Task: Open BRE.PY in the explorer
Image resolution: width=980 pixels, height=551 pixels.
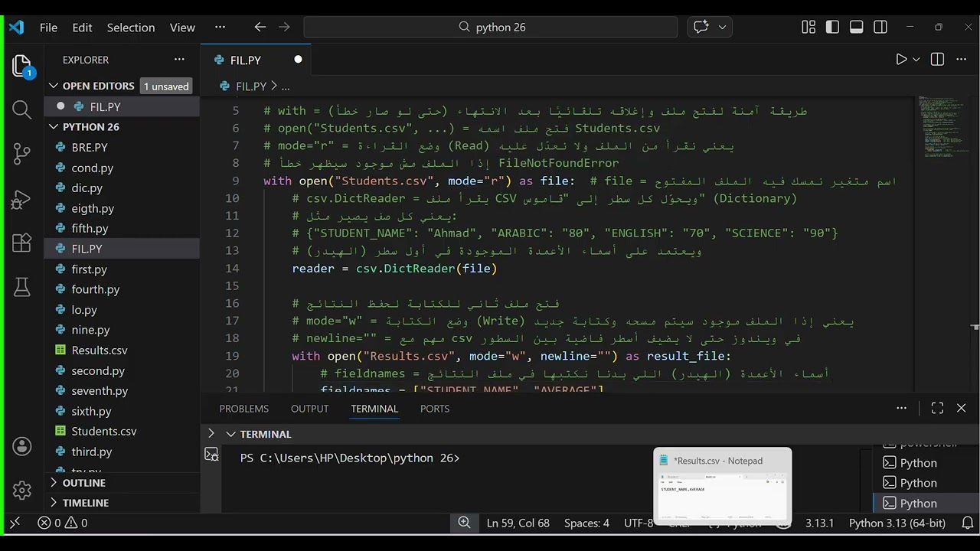Action: (90, 147)
